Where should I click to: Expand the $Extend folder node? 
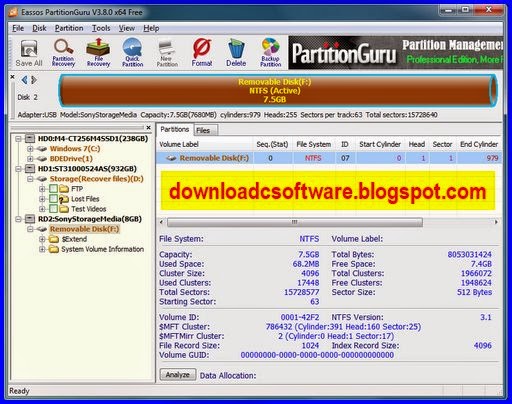pyautogui.click(x=42, y=239)
